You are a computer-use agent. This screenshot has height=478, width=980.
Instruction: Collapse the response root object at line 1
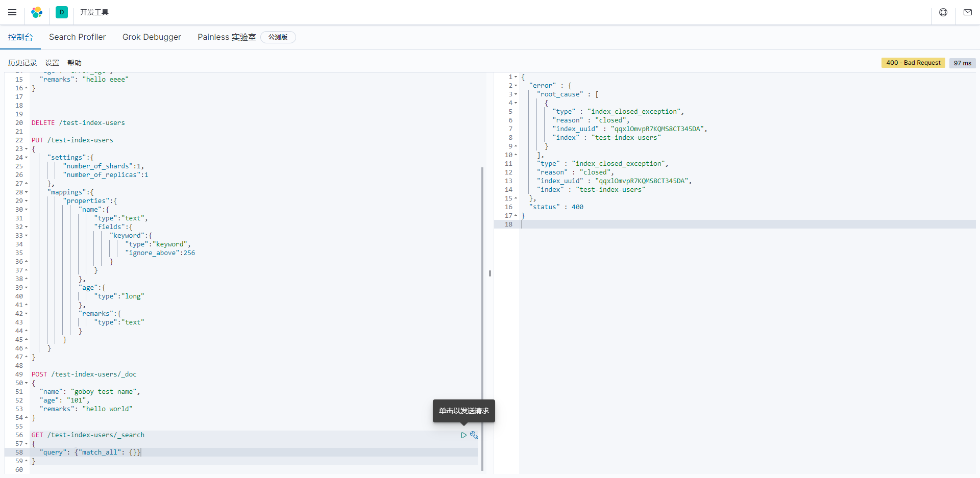point(516,77)
